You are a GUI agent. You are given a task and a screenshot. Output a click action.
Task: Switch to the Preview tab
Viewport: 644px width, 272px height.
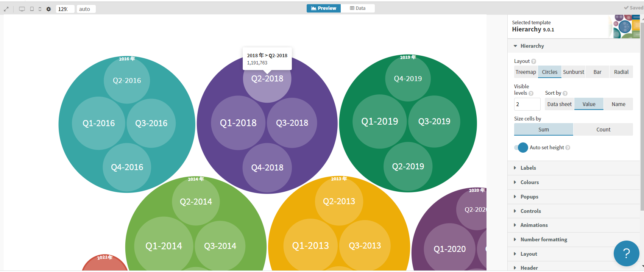(x=324, y=8)
